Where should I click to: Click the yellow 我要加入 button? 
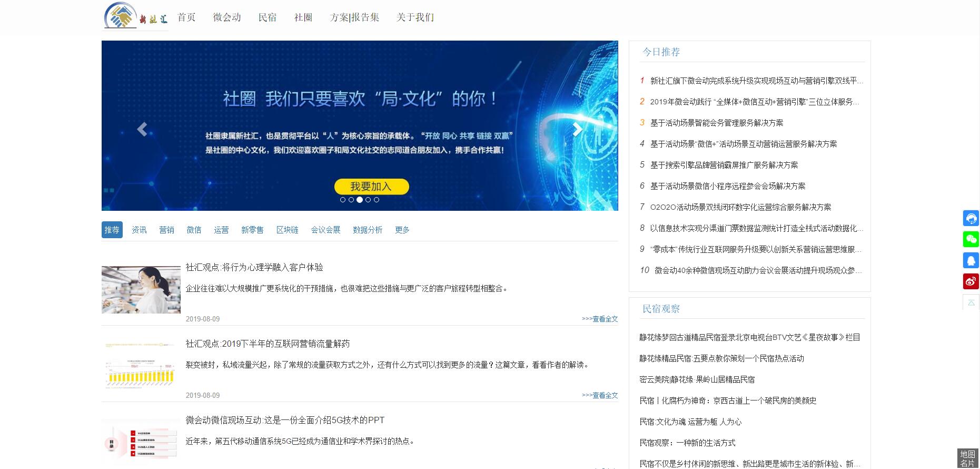[x=371, y=187]
